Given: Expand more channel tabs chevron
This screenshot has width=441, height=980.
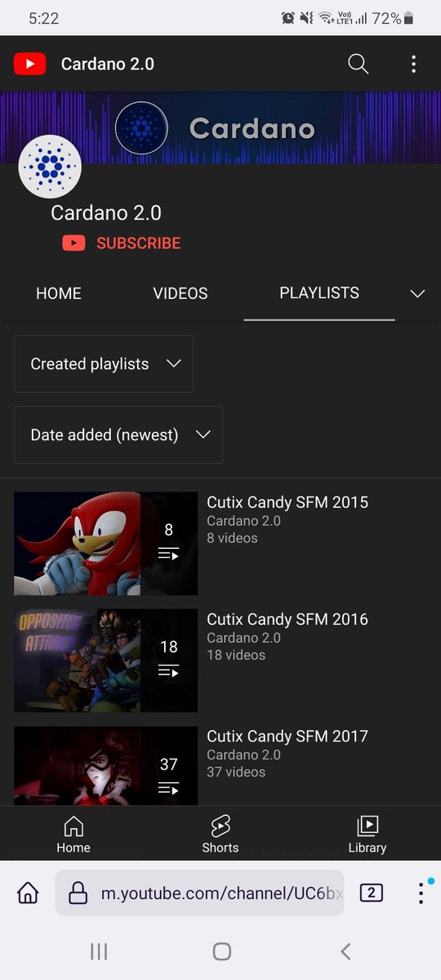Looking at the screenshot, I should (417, 293).
